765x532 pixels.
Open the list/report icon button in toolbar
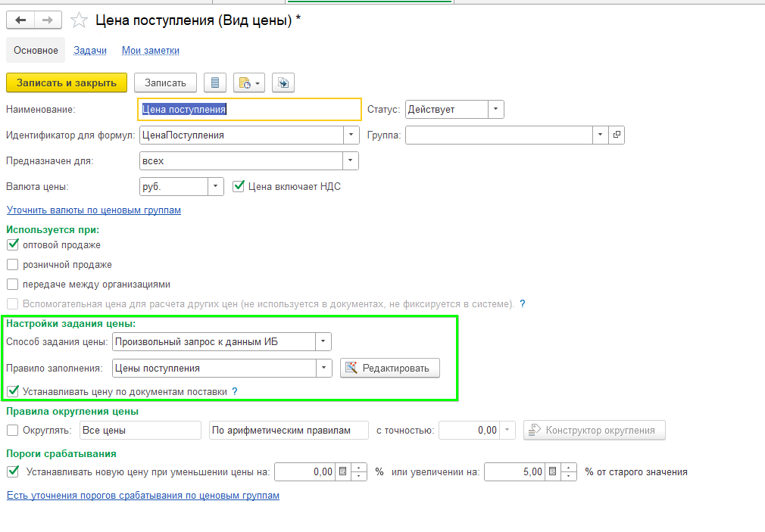click(215, 83)
